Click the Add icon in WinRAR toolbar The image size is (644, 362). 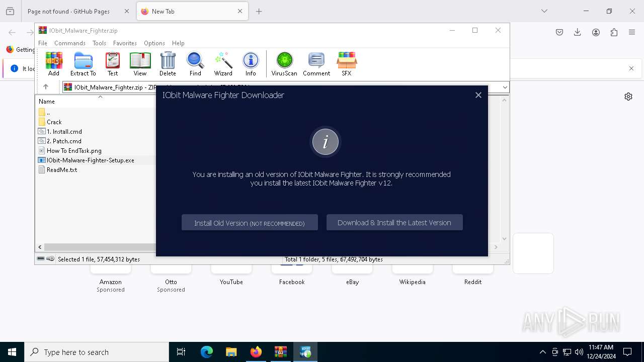54,64
